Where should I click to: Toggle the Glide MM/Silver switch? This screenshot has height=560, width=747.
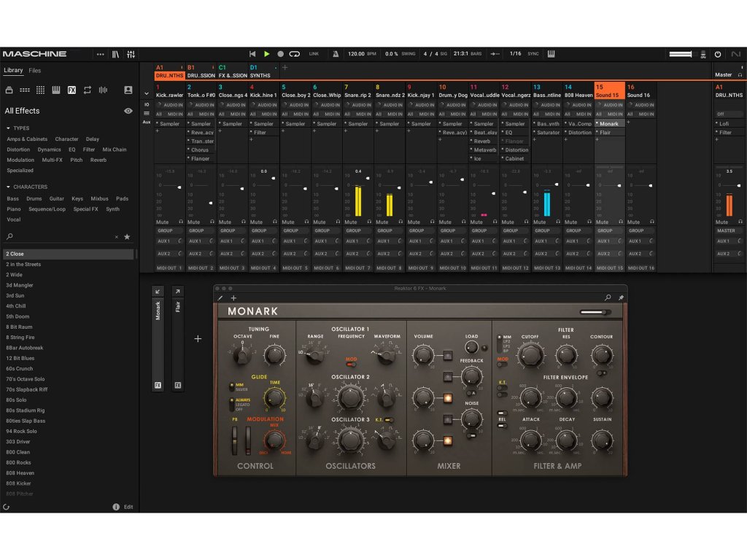pos(232,386)
